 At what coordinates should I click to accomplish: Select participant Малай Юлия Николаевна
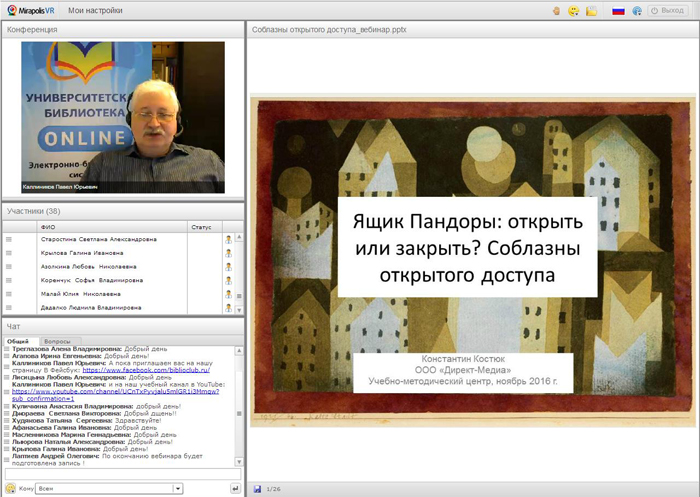tap(80, 294)
